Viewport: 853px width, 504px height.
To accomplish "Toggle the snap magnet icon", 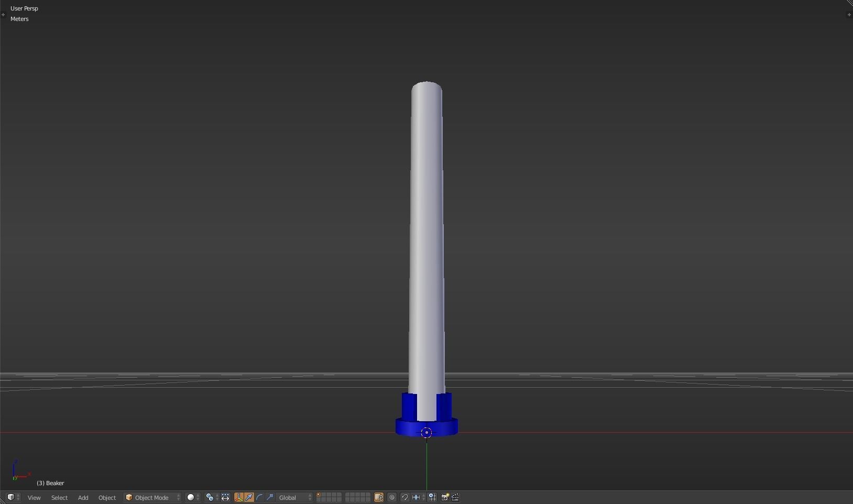I will pos(404,497).
